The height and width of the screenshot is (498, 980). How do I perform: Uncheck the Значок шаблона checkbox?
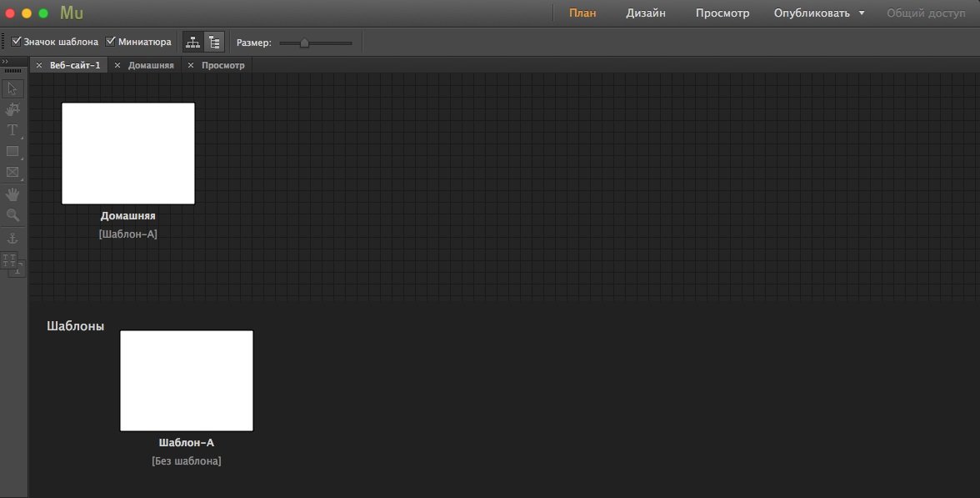point(17,42)
